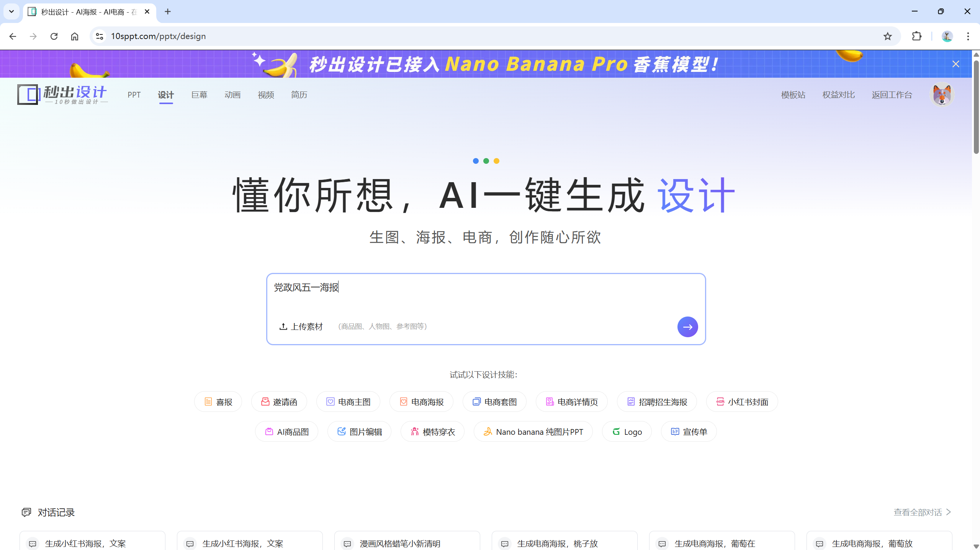Viewport: 980px width, 550px height.
Task: Close the 秒出设计 browser tab
Action: pos(147,11)
